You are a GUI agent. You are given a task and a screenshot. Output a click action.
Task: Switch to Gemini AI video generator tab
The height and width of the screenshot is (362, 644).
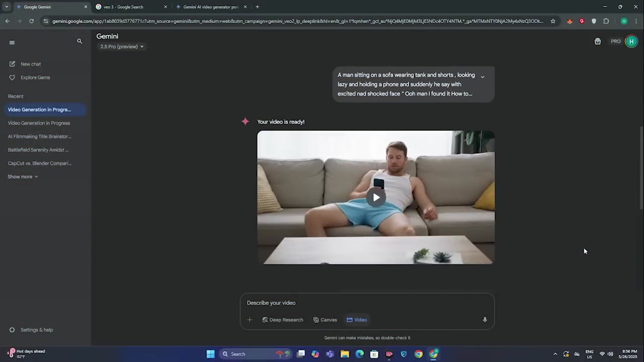click(x=211, y=7)
